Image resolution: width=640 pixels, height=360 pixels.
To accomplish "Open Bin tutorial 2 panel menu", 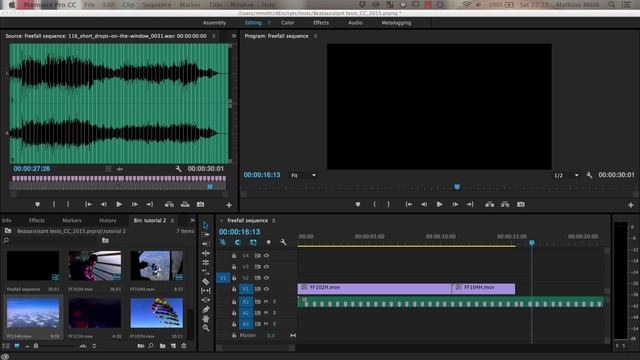I will click(x=172, y=221).
